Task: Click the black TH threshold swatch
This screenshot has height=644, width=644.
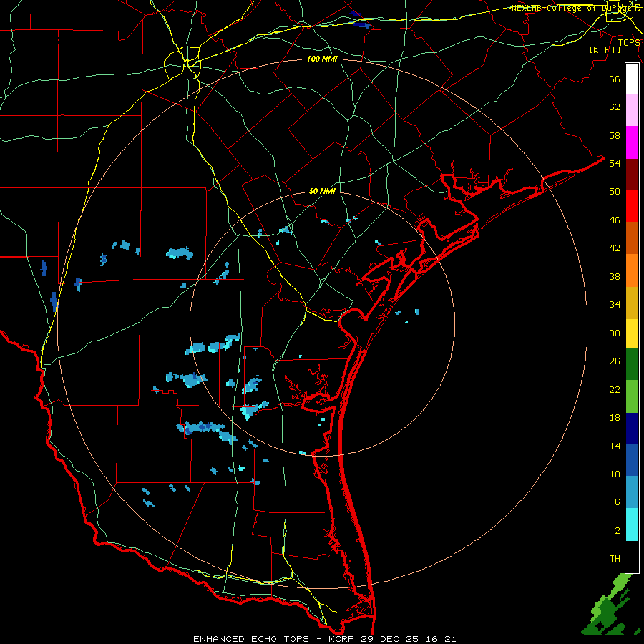Action: point(632,557)
